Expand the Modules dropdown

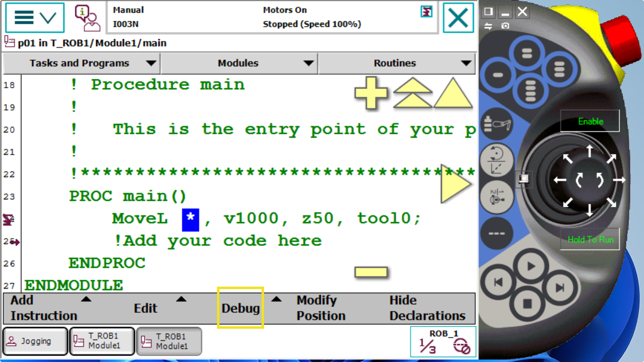pyautogui.click(x=239, y=63)
